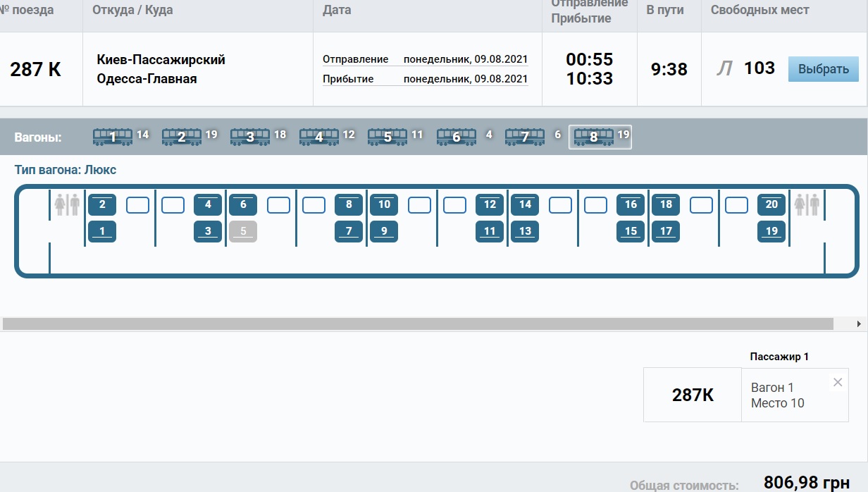Image resolution: width=868 pixels, height=492 pixels.
Task: Open wagon 5 seat layout
Action: [387, 137]
